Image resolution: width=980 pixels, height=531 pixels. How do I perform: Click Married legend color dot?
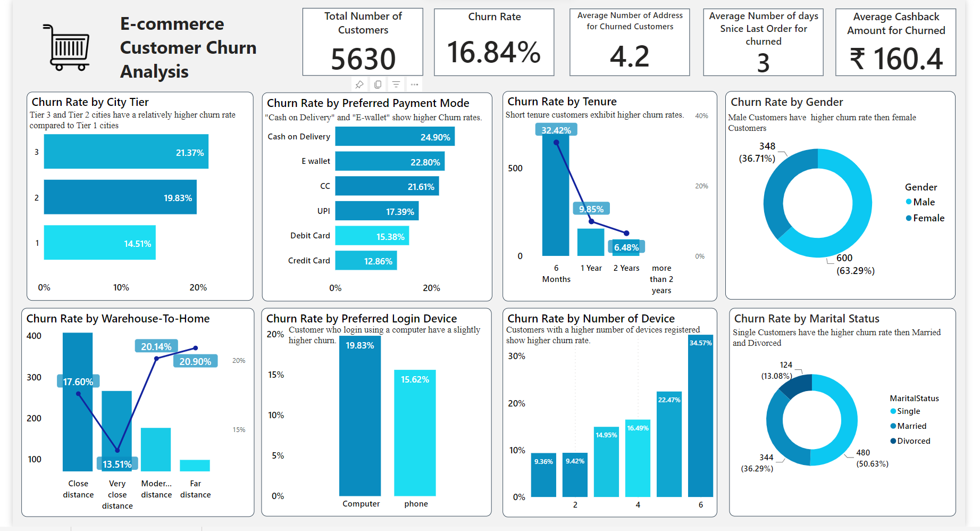[893, 426]
